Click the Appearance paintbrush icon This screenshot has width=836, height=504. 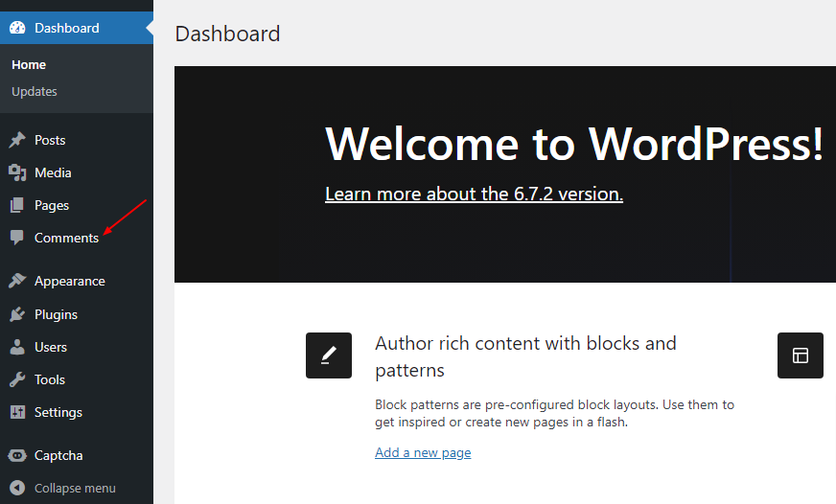(17, 281)
